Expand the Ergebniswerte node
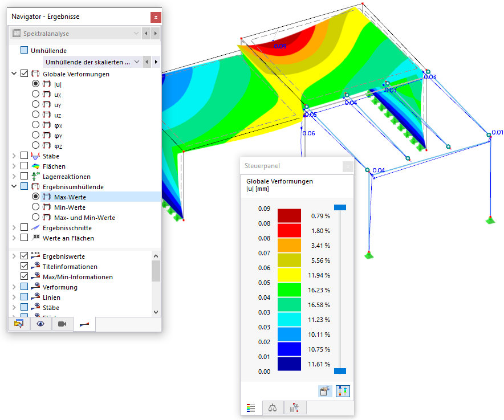The height and width of the screenshot is (420, 504). (14, 256)
